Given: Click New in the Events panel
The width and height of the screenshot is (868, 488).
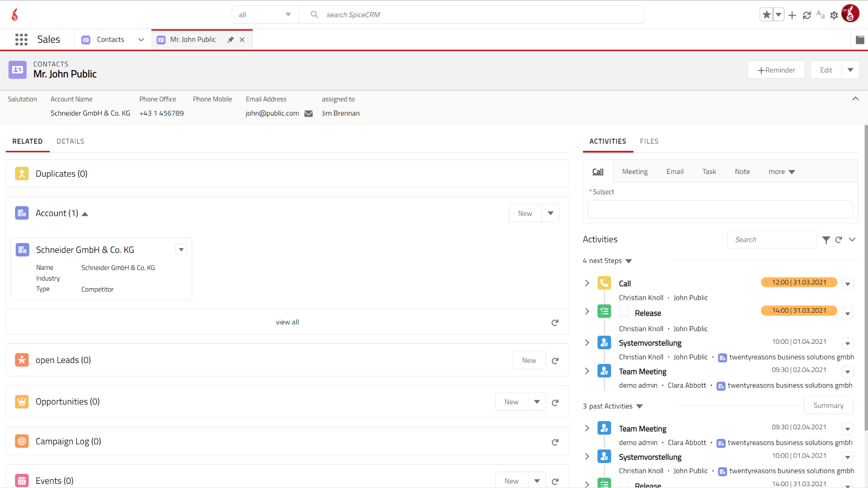Looking at the screenshot, I should pos(511,481).
